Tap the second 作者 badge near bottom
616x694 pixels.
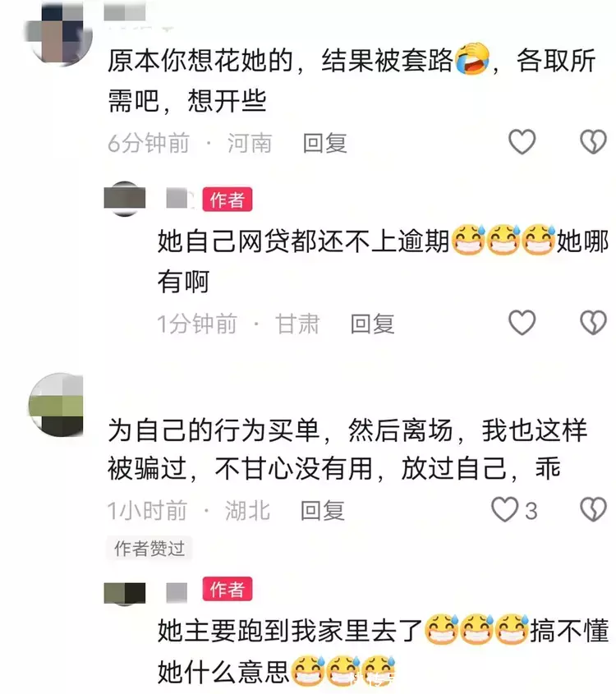pos(228,589)
